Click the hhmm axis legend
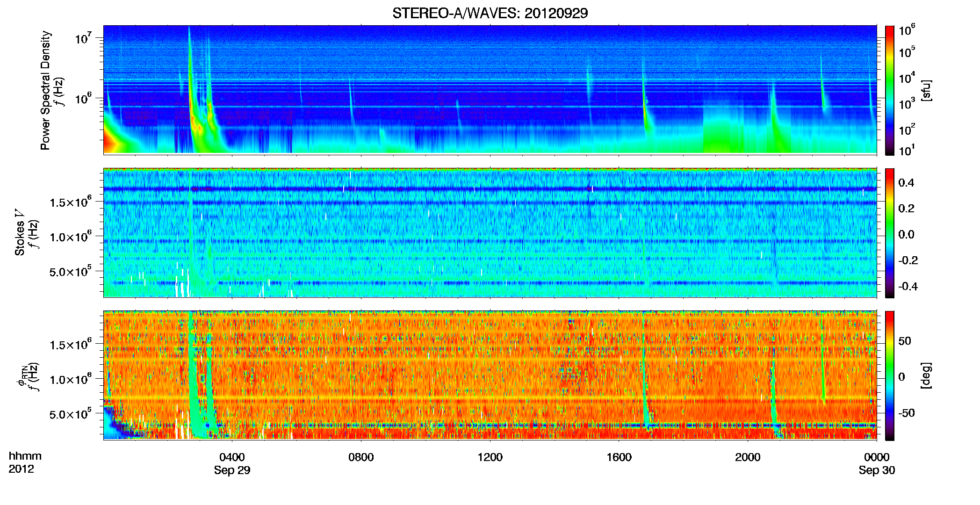 (25, 456)
